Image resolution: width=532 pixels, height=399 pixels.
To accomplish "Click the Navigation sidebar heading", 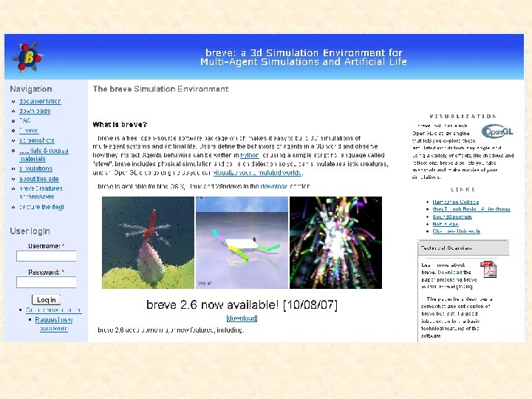I will [x=31, y=89].
